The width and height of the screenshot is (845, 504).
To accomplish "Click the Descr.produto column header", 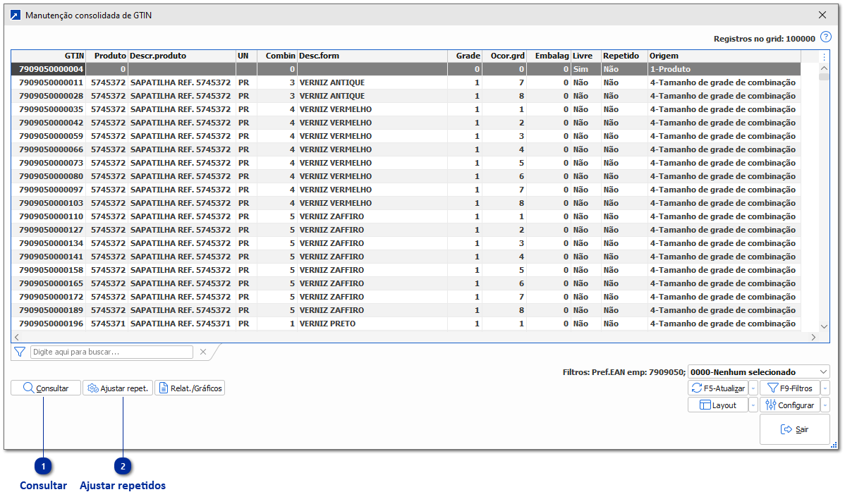I will pos(182,56).
